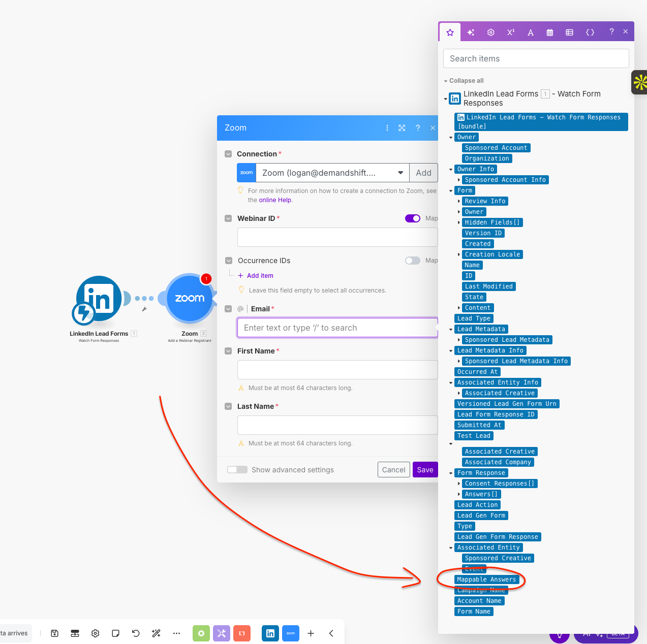Select the Mappable Answers pill
647x644 pixels.
point(486,579)
